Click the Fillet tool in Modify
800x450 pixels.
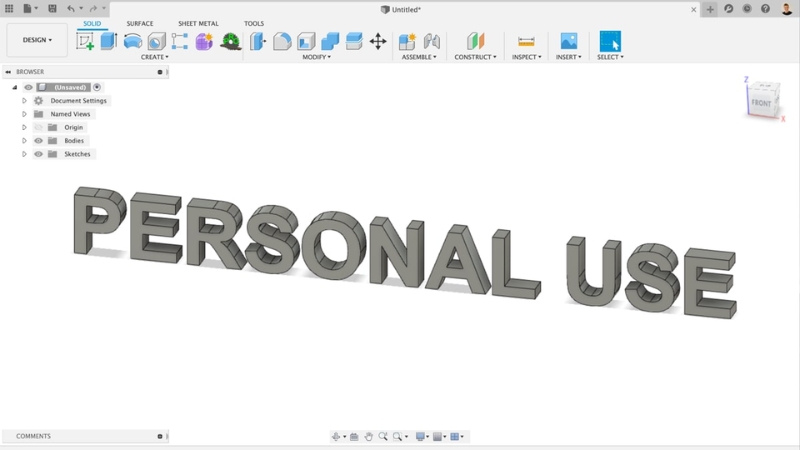283,41
